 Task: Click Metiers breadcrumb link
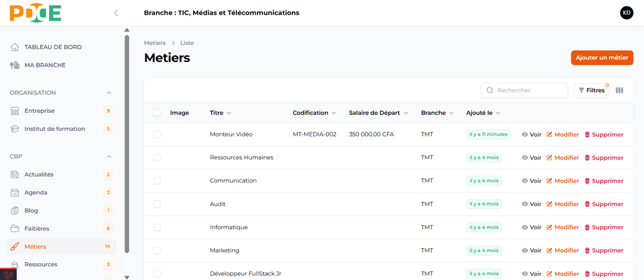tap(155, 43)
